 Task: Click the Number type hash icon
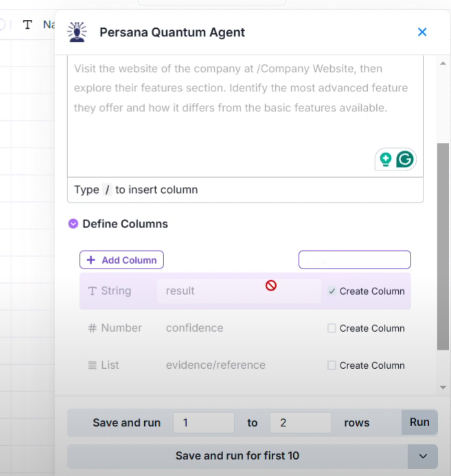93,328
